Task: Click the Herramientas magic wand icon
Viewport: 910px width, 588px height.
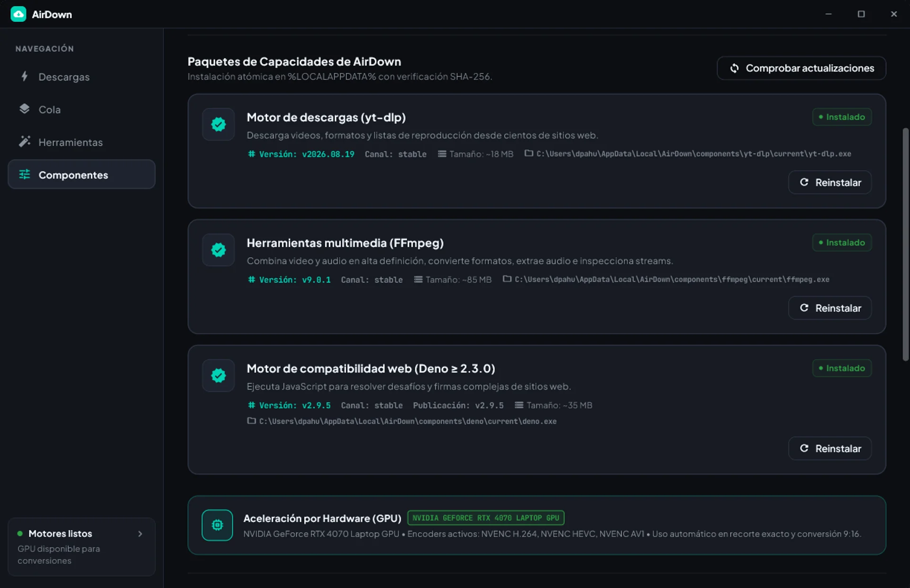Action: tap(25, 142)
